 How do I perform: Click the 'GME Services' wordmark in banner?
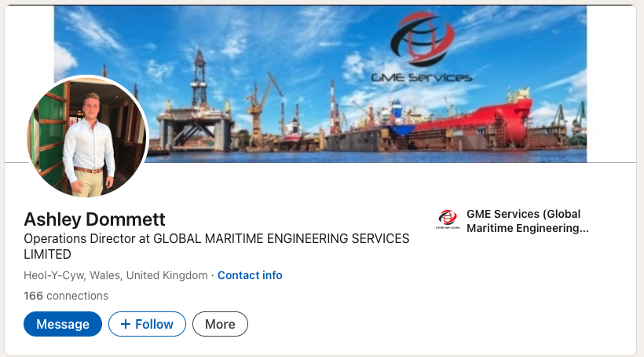tap(422, 77)
